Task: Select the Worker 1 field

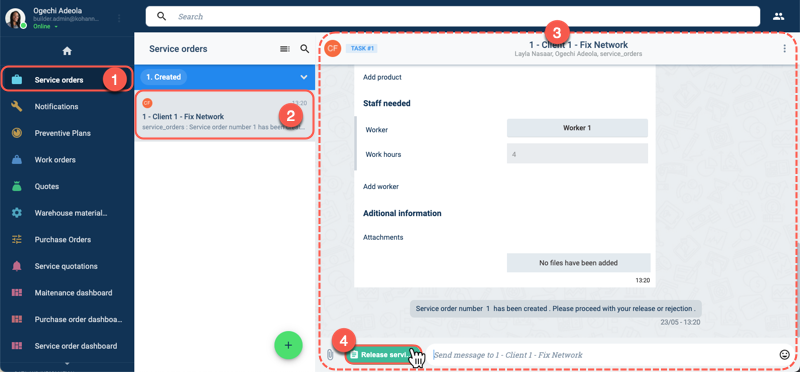Action: 577,128
